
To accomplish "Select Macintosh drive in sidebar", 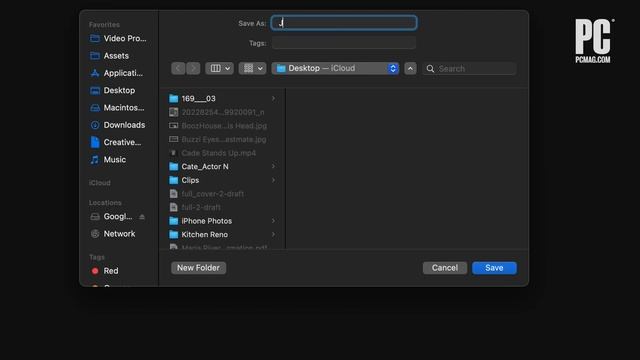I will tap(117, 108).
